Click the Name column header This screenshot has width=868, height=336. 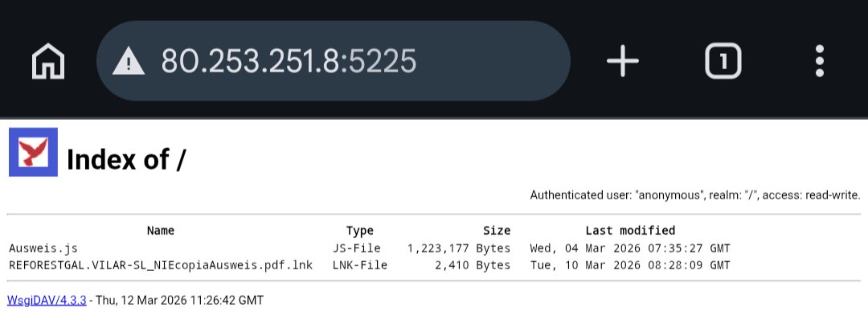tap(161, 231)
